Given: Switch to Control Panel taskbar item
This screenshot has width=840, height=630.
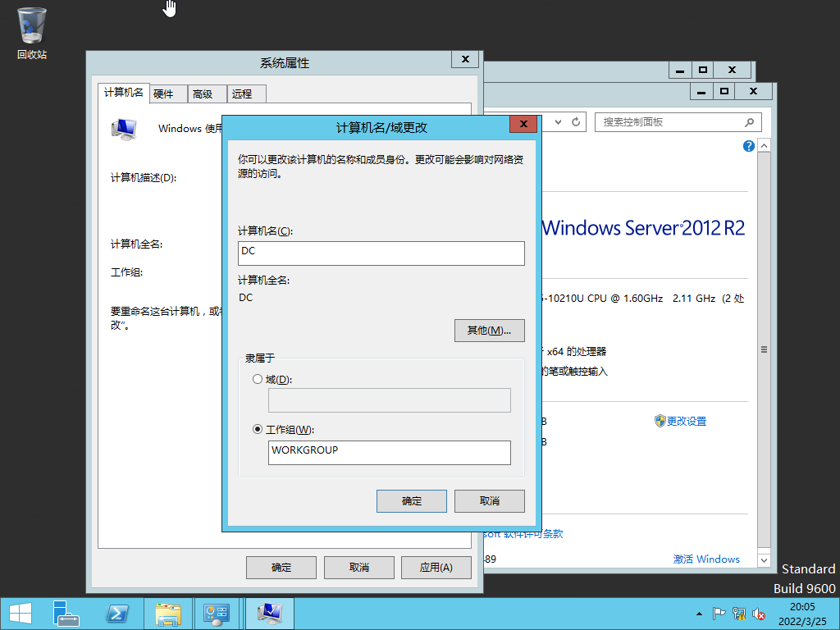Looking at the screenshot, I should point(217,614).
